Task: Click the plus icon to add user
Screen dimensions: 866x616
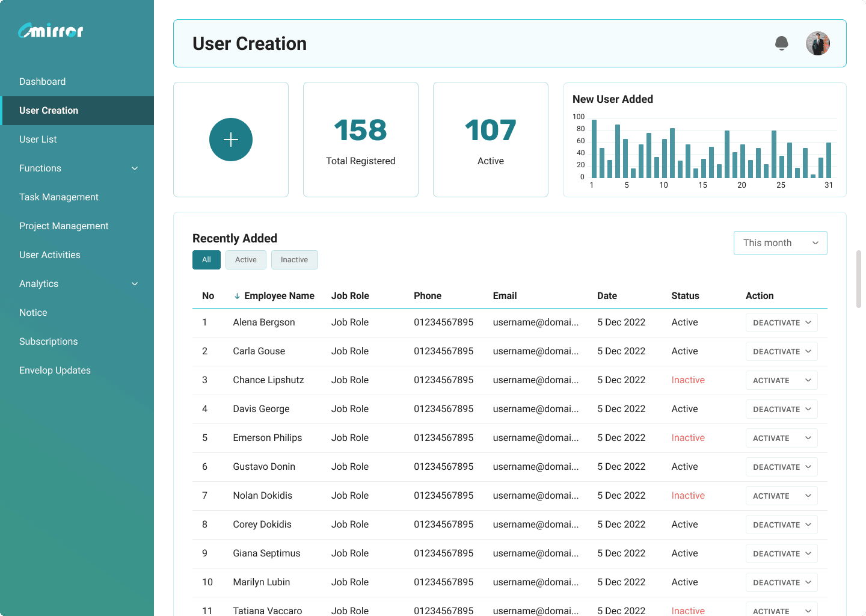Action: (231, 140)
